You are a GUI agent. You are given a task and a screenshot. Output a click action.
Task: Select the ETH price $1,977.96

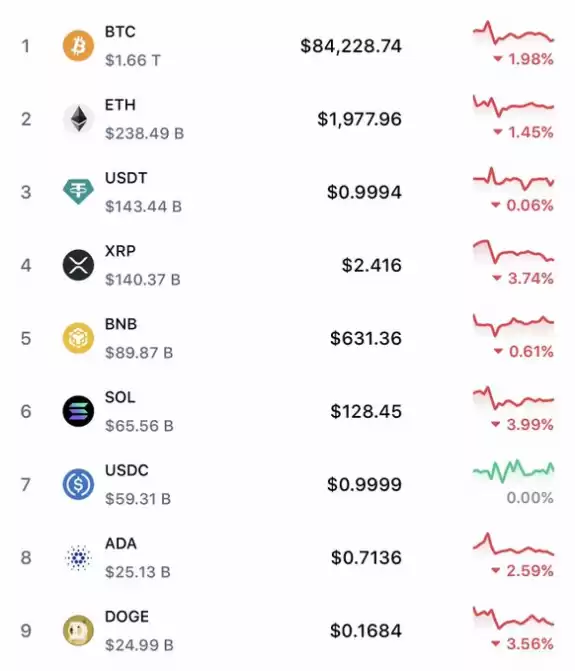coord(359,119)
